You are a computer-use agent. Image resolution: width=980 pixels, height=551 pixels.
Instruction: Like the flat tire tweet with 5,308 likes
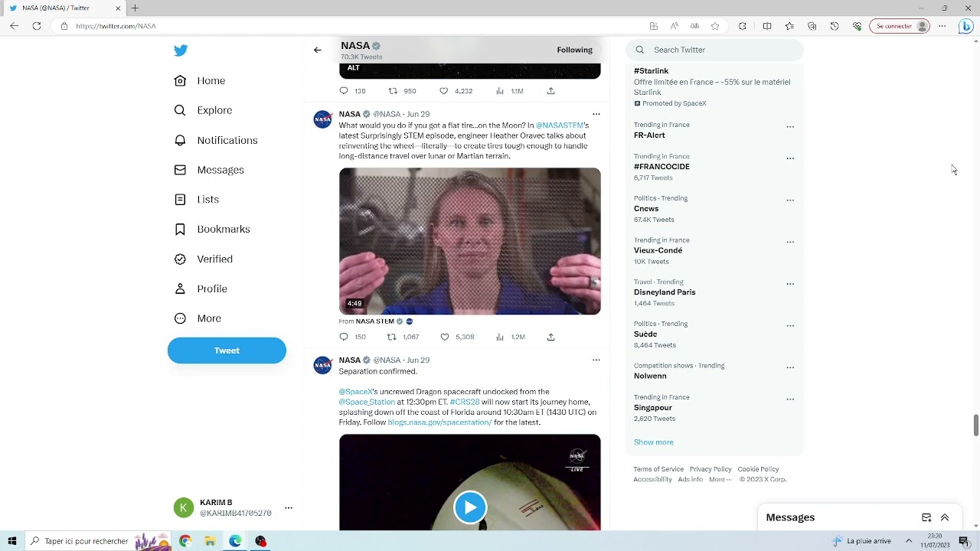(457, 337)
